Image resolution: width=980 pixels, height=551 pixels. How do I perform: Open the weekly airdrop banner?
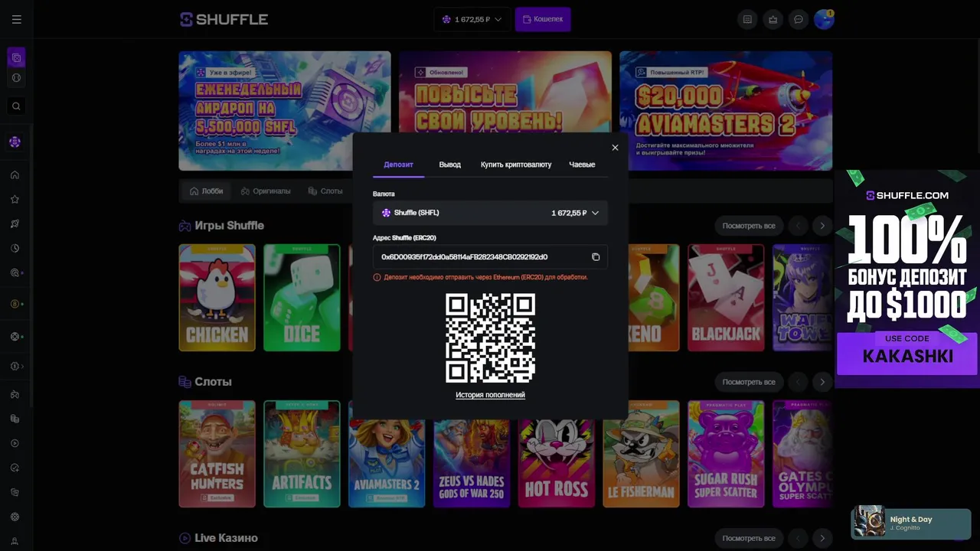tap(285, 111)
